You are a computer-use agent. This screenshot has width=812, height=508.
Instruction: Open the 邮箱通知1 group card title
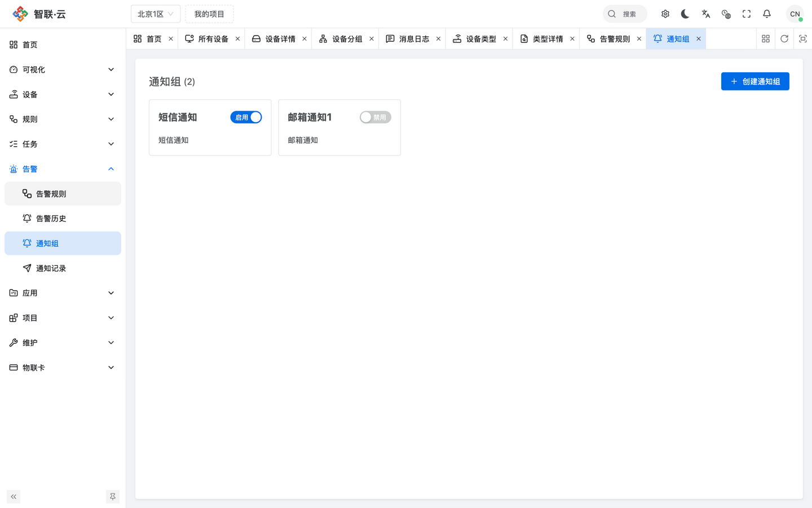310,117
